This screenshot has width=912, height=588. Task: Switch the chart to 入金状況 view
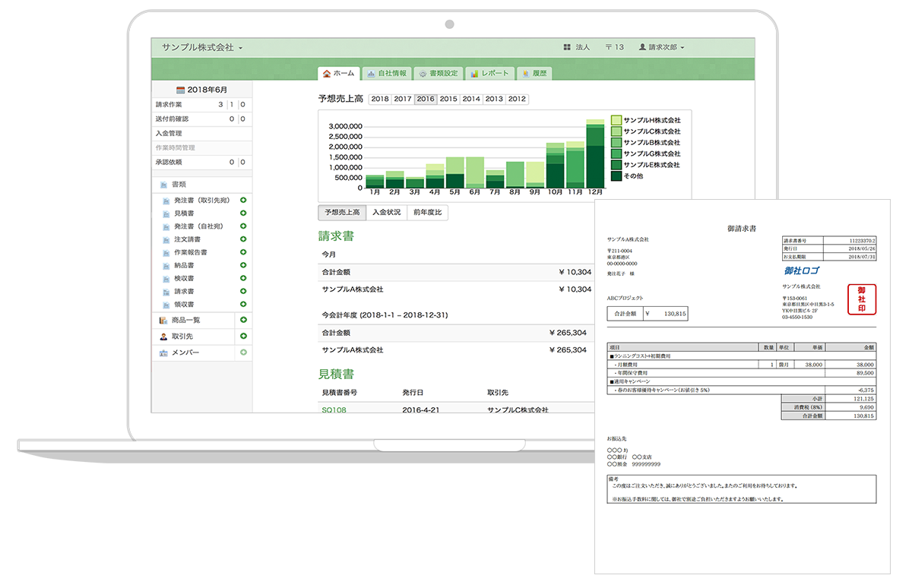(x=386, y=213)
